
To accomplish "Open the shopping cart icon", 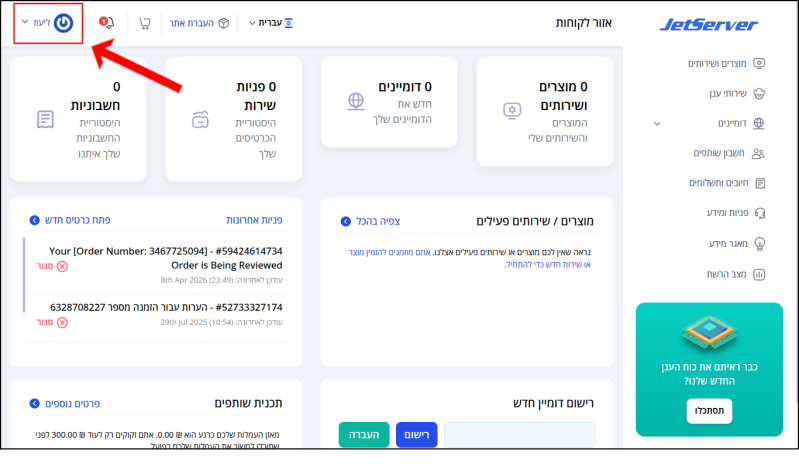I will tap(145, 23).
